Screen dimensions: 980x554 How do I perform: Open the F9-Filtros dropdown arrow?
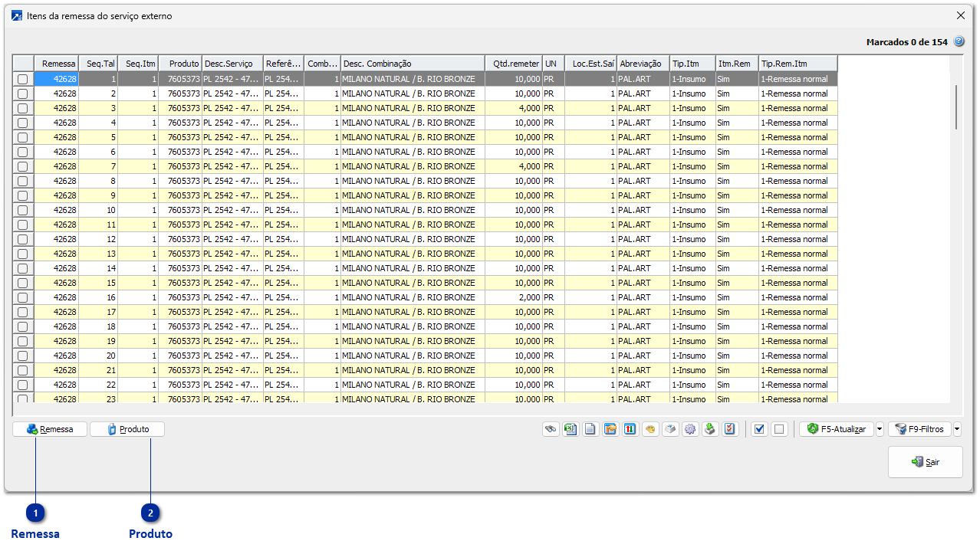click(957, 430)
